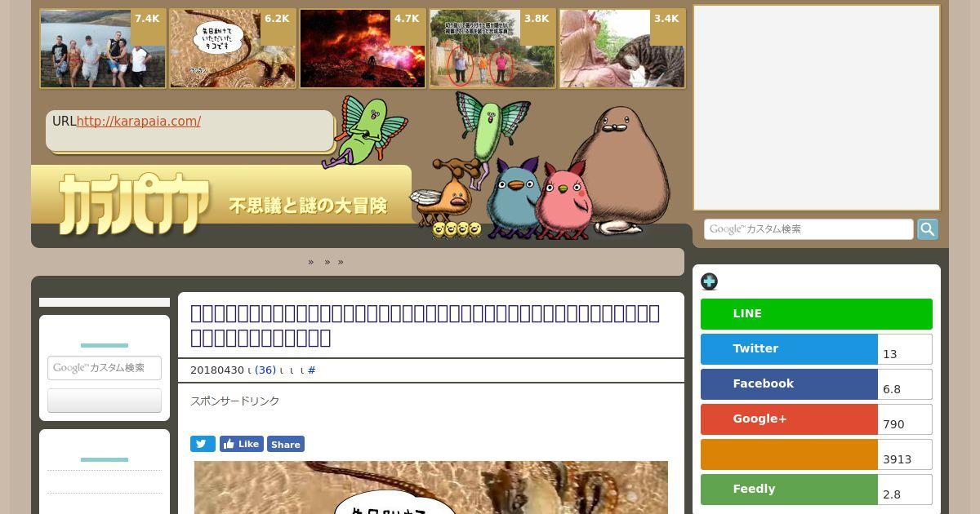Share the article via LINE button
Image resolution: width=980 pixels, height=514 pixels.
click(817, 314)
